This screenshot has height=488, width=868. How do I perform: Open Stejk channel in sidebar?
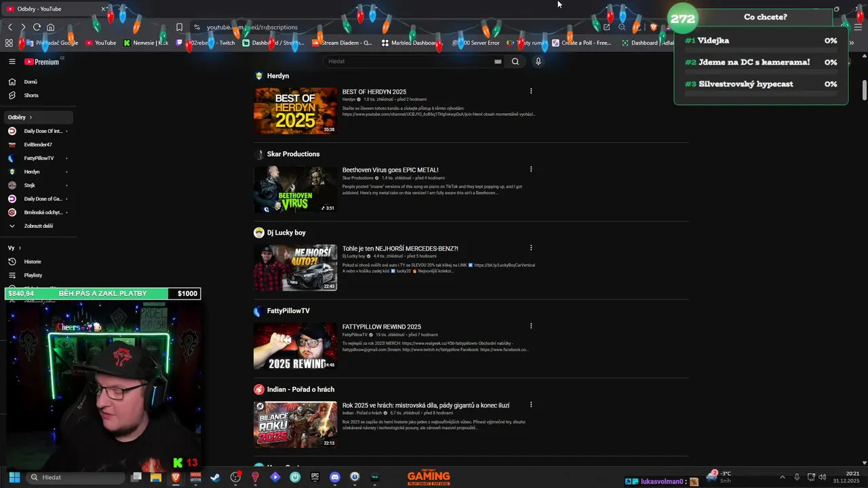click(x=37, y=185)
